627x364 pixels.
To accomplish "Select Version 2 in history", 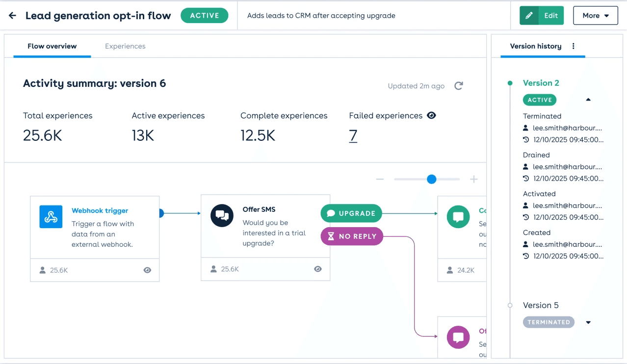I will pos(541,83).
